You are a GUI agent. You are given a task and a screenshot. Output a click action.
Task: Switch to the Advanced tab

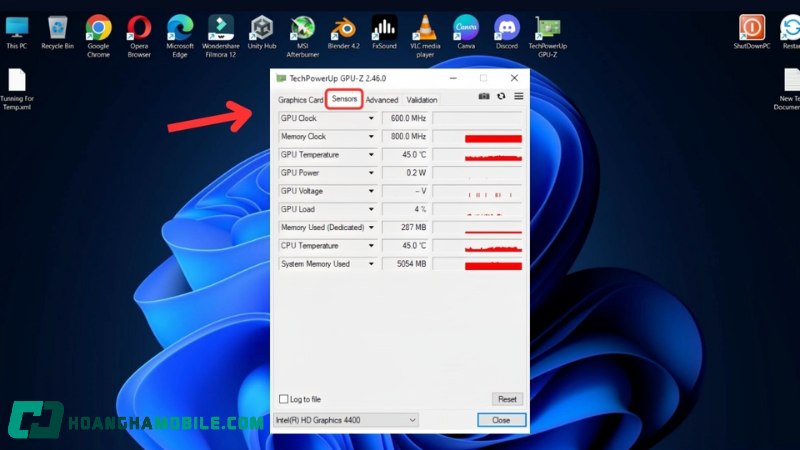382,100
